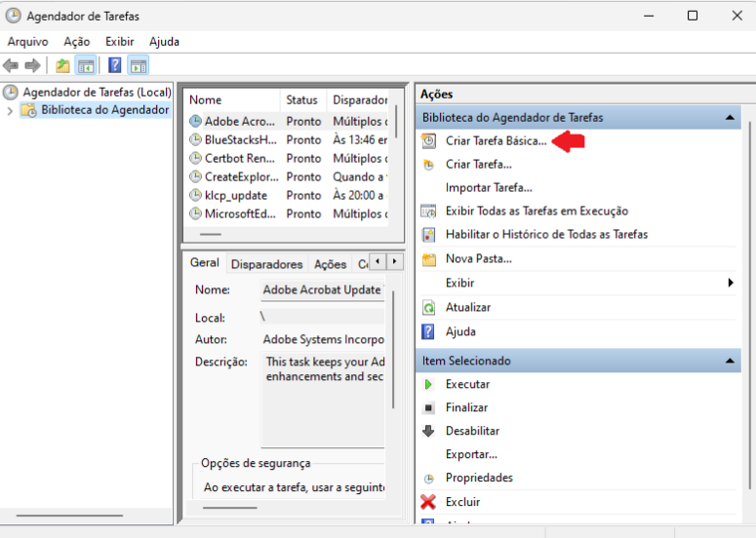Screen dimensions: 756x538
Task: Collapse the Item Selecionado section
Action: pos(730,361)
